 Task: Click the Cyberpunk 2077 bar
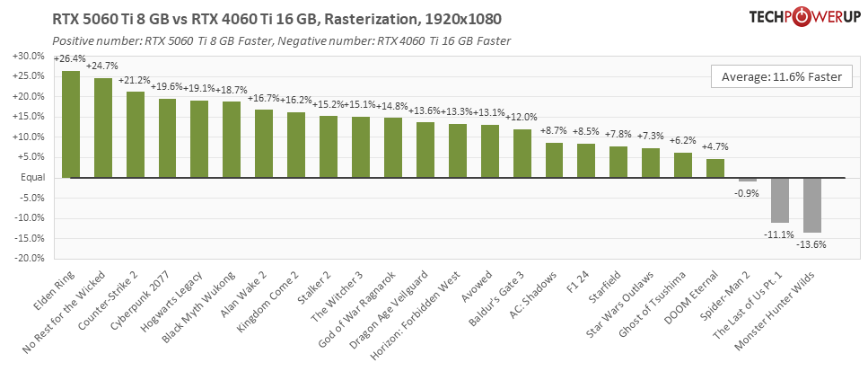pyautogui.click(x=168, y=138)
